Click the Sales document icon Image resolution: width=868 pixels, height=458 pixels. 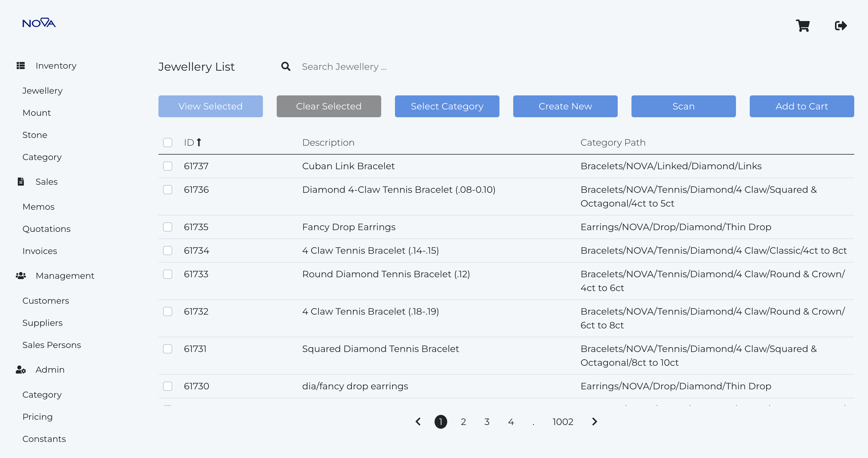pyautogui.click(x=21, y=182)
